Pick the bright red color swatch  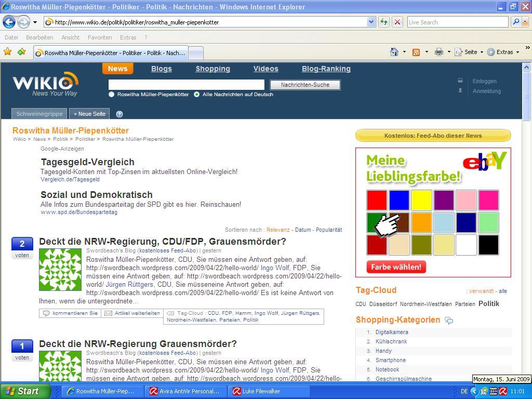point(377,200)
